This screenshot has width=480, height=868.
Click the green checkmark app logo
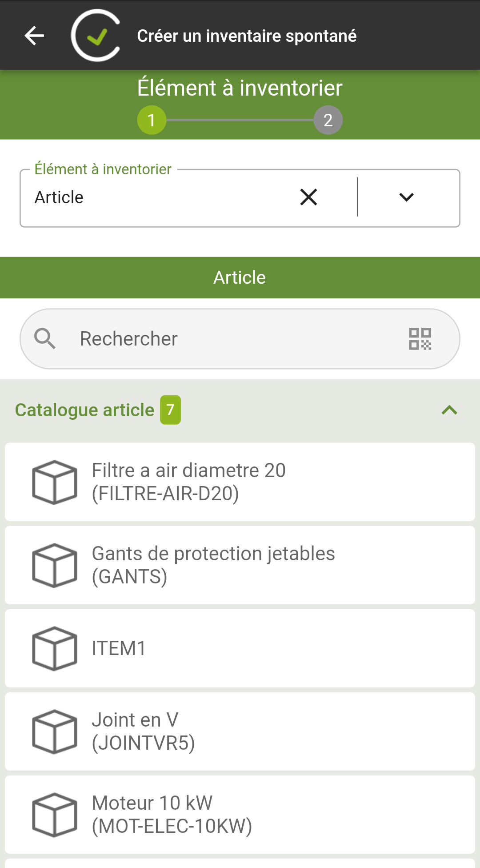pyautogui.click(x=96, y=36)
